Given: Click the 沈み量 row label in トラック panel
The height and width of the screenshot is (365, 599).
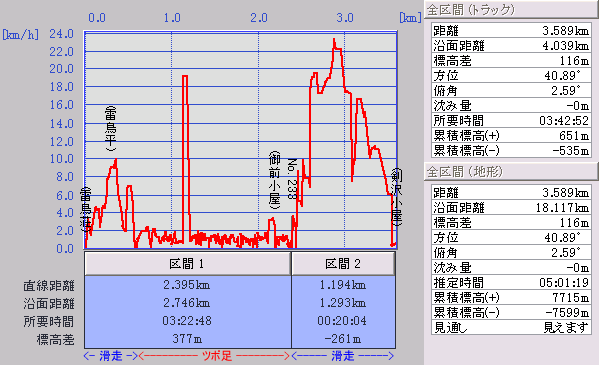Looking at the screenshot, I should (452, 105).
